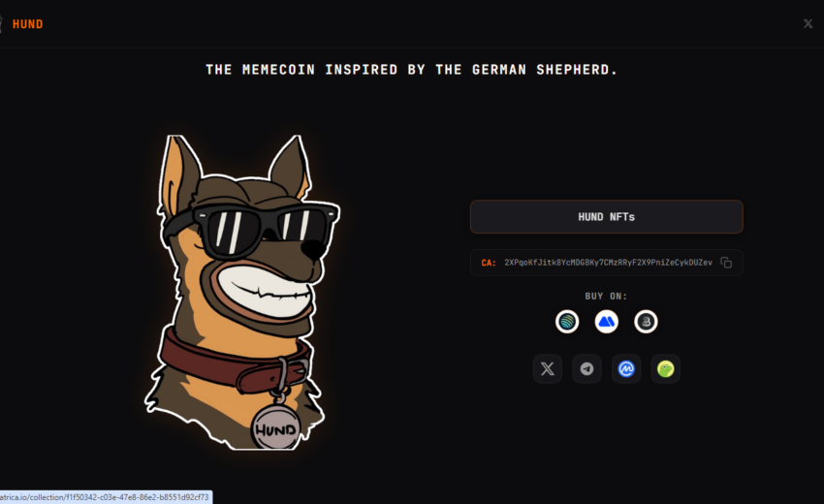
Task: Buy on the dark stacked-B exchange icon
Action: tap(646, 322)
